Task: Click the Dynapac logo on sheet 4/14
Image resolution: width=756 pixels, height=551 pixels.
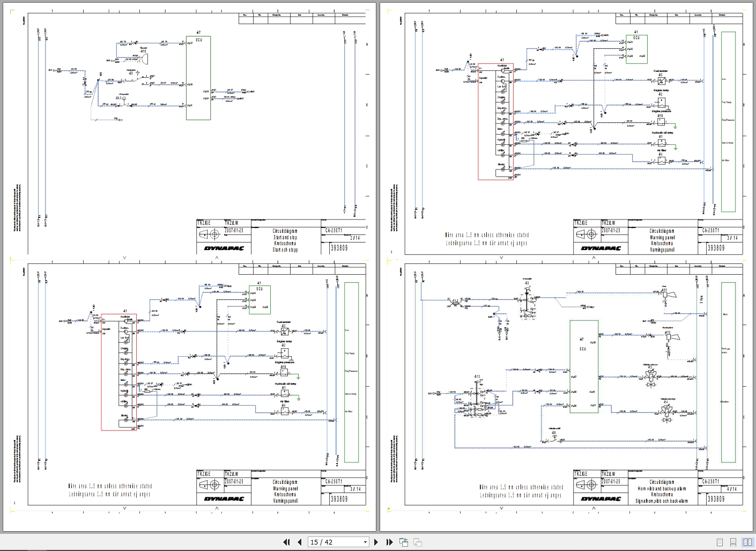Action: click(x=601, y=499)
